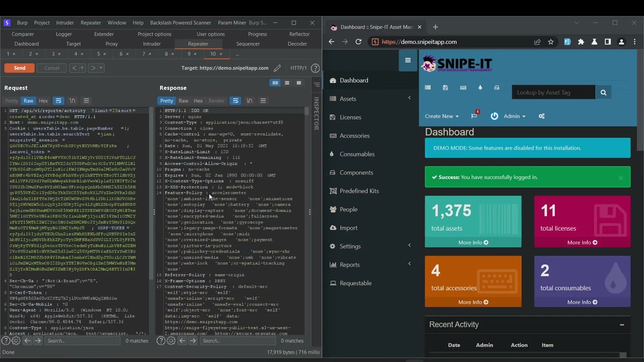The image size is (644, 362).
Task: Open Chrome extensions puzzle icon
Action: 581,42
